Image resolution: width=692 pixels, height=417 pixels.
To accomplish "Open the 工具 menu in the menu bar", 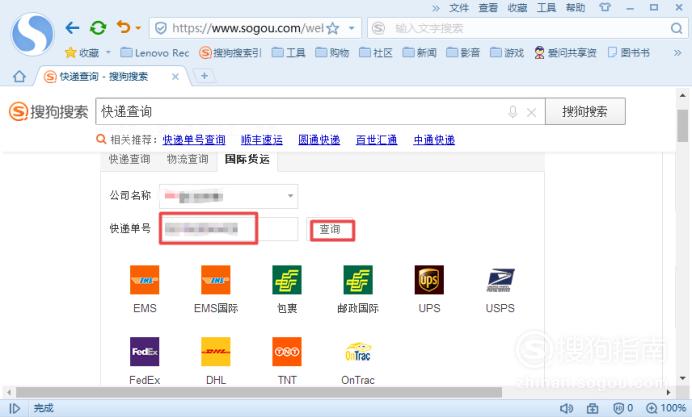I will [546, 8].
